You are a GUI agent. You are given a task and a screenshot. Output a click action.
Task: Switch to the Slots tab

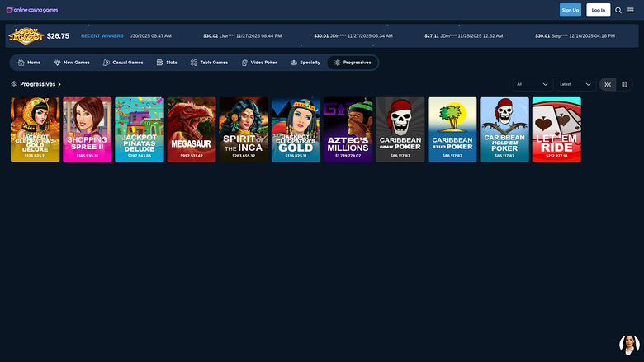coord(167,63)
